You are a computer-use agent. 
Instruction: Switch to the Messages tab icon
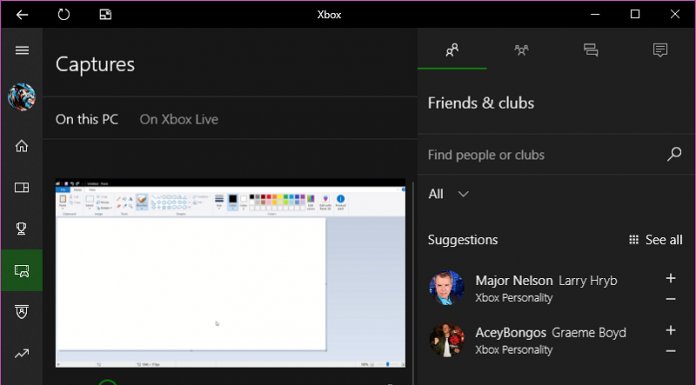pos(591,50)
